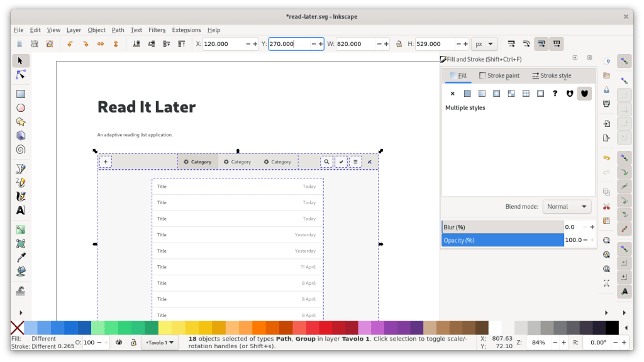Click the Opacity (%) slider
The height and width of the screenshot is (362, 644).
pos(502,240)
